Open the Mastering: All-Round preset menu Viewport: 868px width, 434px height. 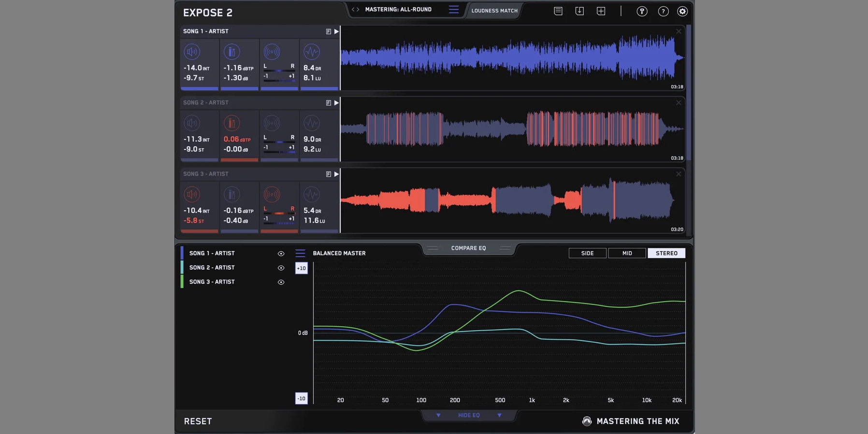tap(453, 10)
